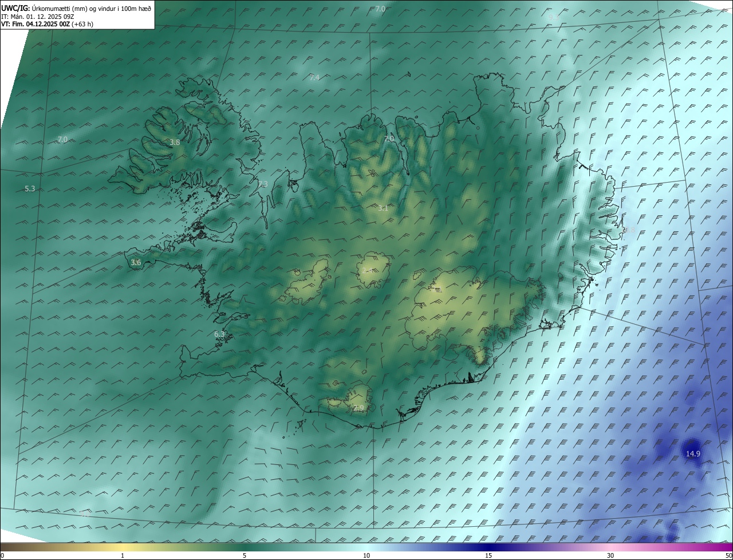Click the 3.6 value on the western peninsula tip
Viewport: 733px width, 560px height.
point(136,262)
